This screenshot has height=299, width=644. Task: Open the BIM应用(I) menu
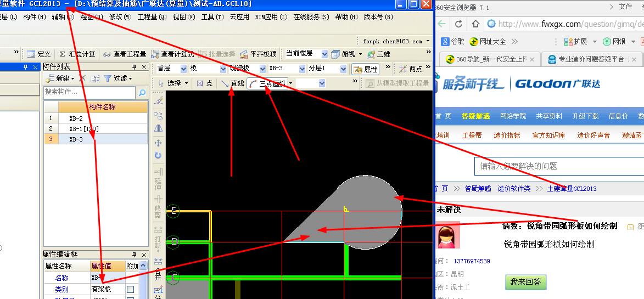(271, 17)
